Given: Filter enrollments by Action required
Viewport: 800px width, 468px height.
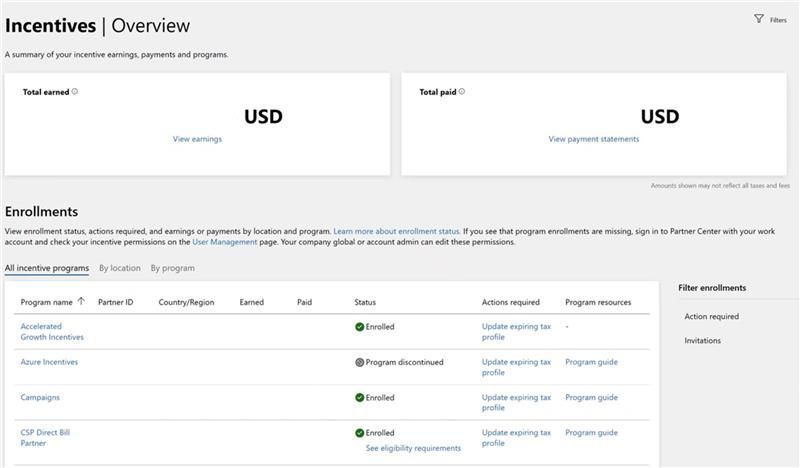Looking at the screenshot, I should [x=712, y=316].
